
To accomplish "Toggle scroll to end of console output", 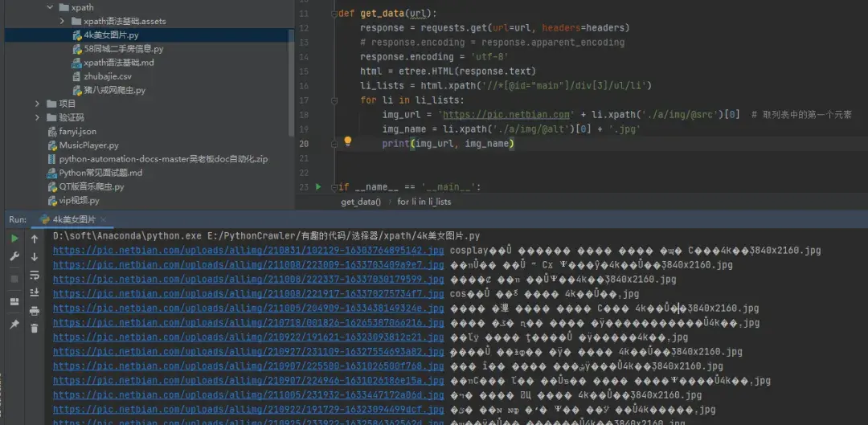I will (35, 292).
